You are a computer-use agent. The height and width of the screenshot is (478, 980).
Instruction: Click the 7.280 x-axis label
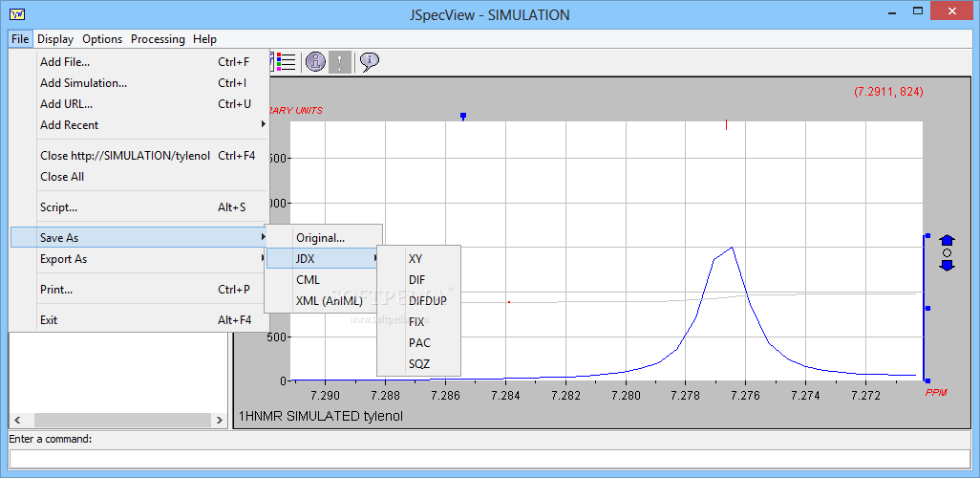point(626,396)
